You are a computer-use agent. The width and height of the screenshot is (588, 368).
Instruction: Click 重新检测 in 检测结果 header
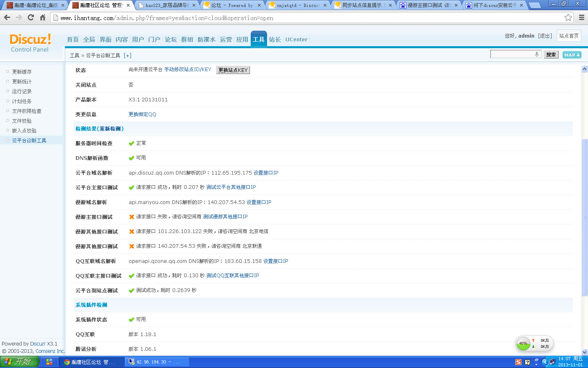pyautogui.click(x=110, y=128)
